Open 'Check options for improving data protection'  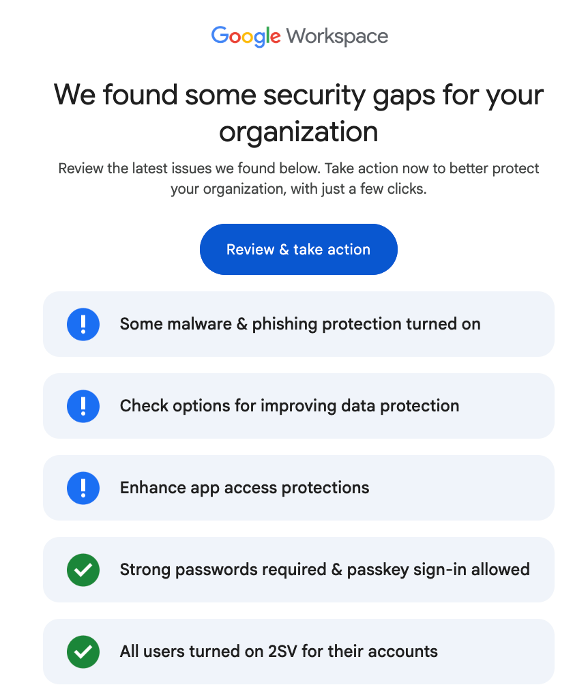[x=289, y=406]
